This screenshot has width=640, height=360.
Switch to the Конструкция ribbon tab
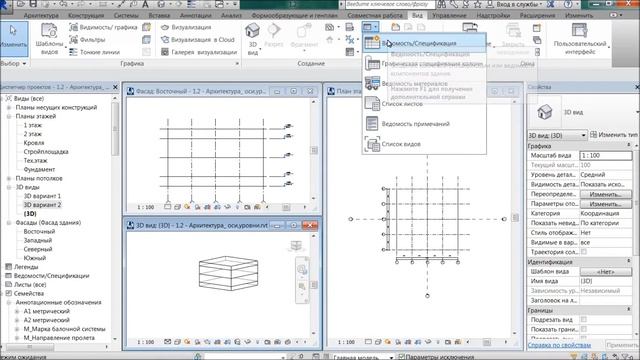86,16
